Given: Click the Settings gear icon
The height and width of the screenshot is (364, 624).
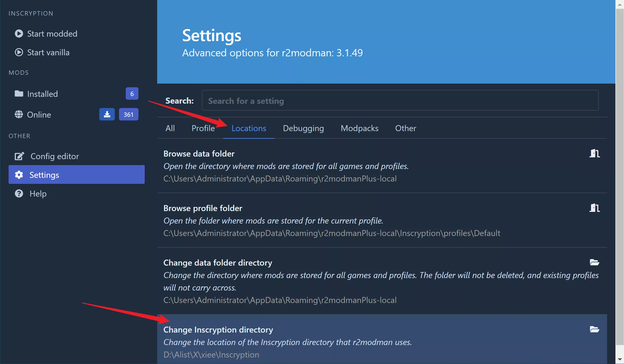Looking at the screenshot, I should [x=19, y=175].
